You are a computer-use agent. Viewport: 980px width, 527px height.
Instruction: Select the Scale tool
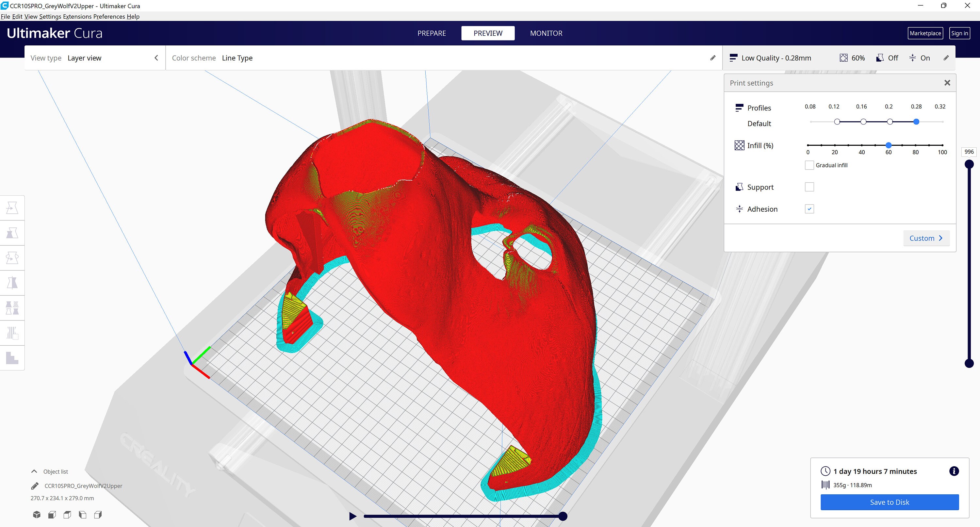pyautogui.click(x=12, y=233)
